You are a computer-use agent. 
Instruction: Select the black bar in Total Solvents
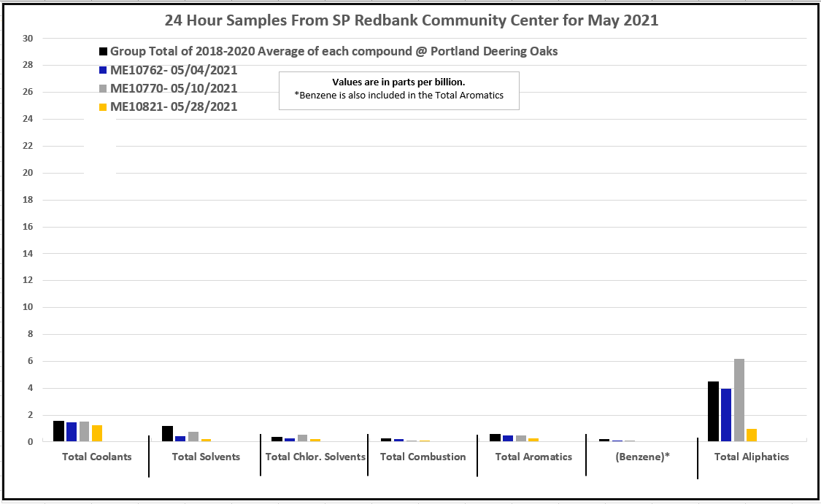tap(167, 433)
